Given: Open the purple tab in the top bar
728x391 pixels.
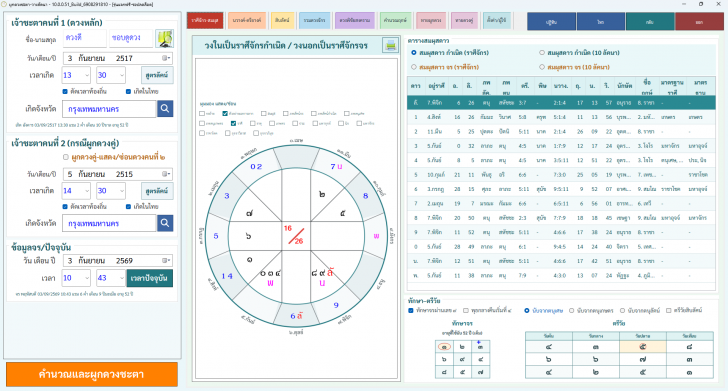Looking at the screenshot, I should (x=354, y=20).
